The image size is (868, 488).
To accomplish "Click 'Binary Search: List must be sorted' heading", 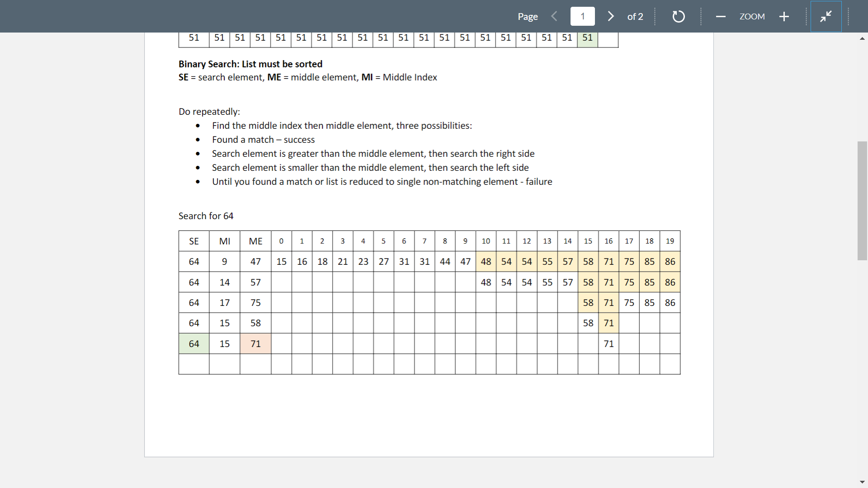I will click(x=250, y=64).
